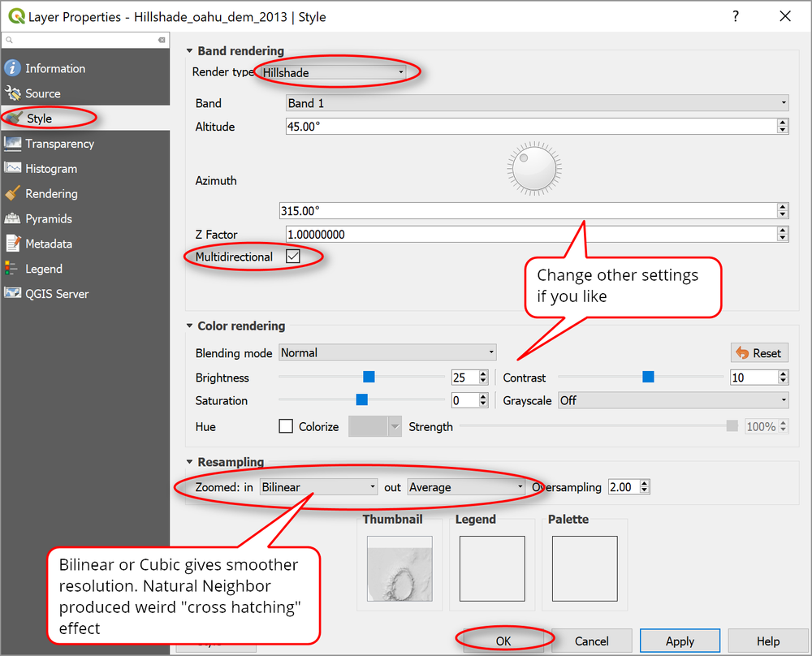Viewport: 812px width, 656px height.
Task: Click the Azimuth dial control
Action: 533,168
